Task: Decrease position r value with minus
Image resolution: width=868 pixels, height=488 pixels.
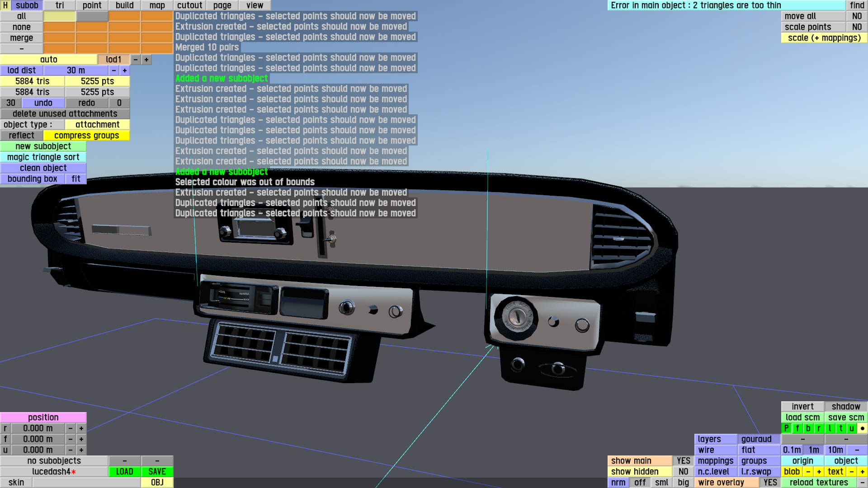Action: tap(70, 428)
